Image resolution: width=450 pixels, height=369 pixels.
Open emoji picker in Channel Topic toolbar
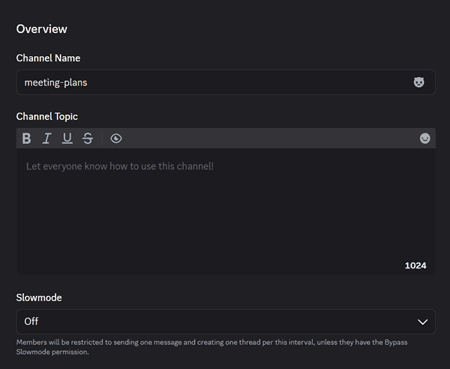[425, 138]
